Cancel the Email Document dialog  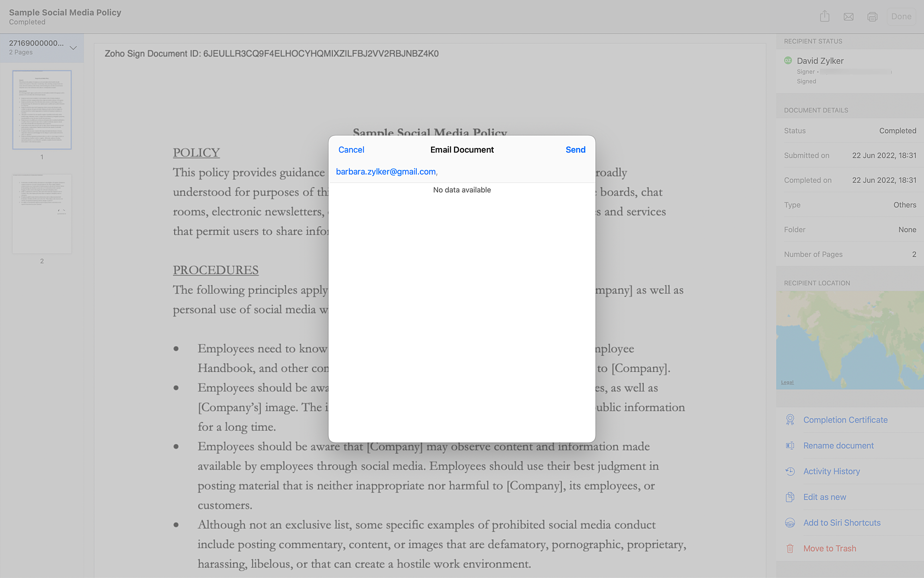pos(351,150)
